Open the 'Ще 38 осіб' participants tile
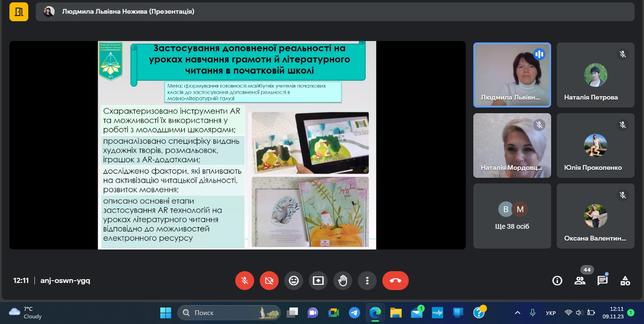Screen dimensions: 644x324 (512, 216)
